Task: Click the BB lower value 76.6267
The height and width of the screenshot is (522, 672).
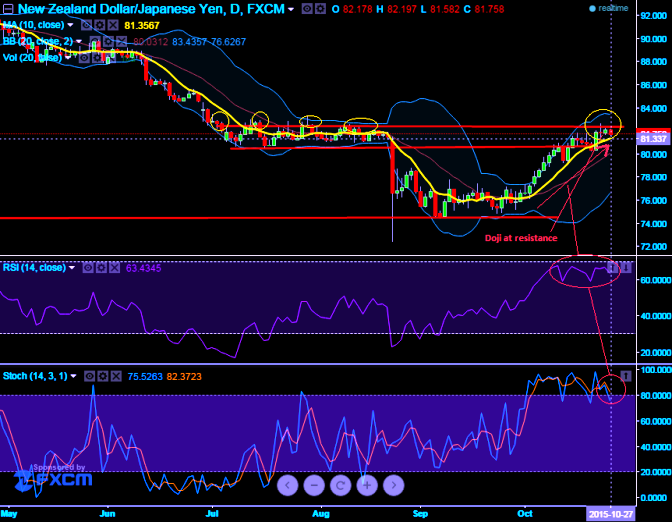Action: tap(228, 42)
